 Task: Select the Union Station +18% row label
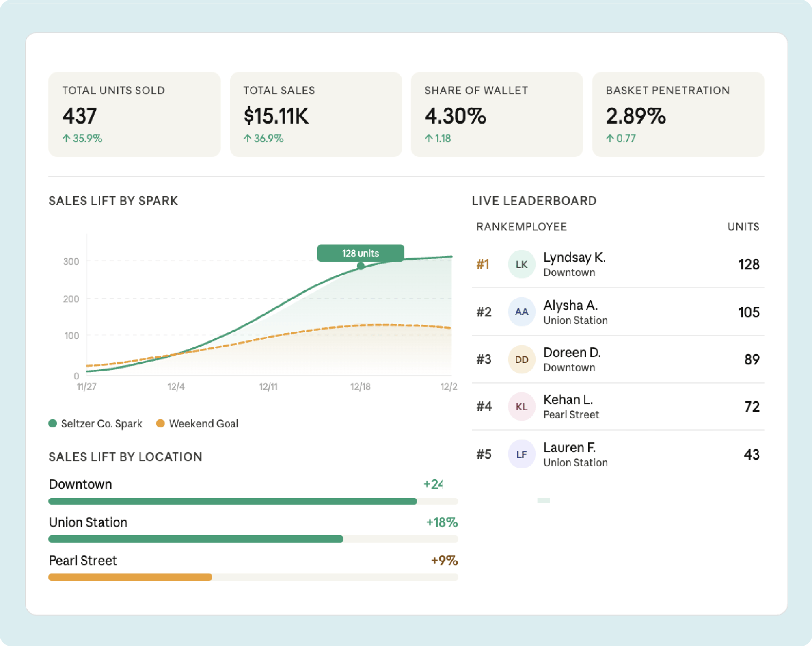[88, 522]
